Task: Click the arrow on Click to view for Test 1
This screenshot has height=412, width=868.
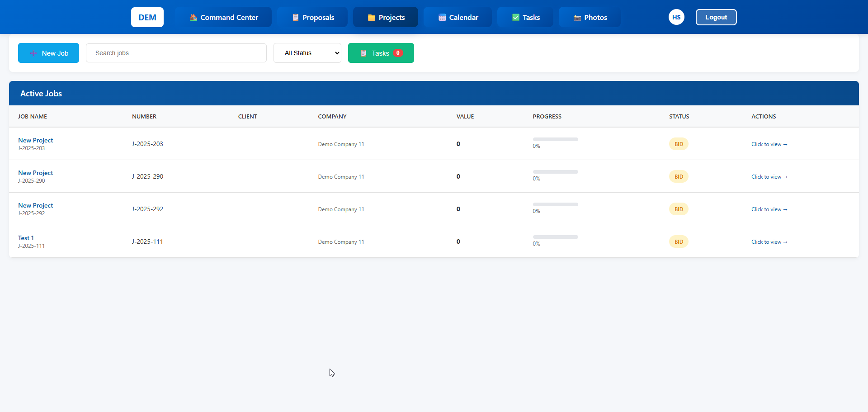Action: 786,242
